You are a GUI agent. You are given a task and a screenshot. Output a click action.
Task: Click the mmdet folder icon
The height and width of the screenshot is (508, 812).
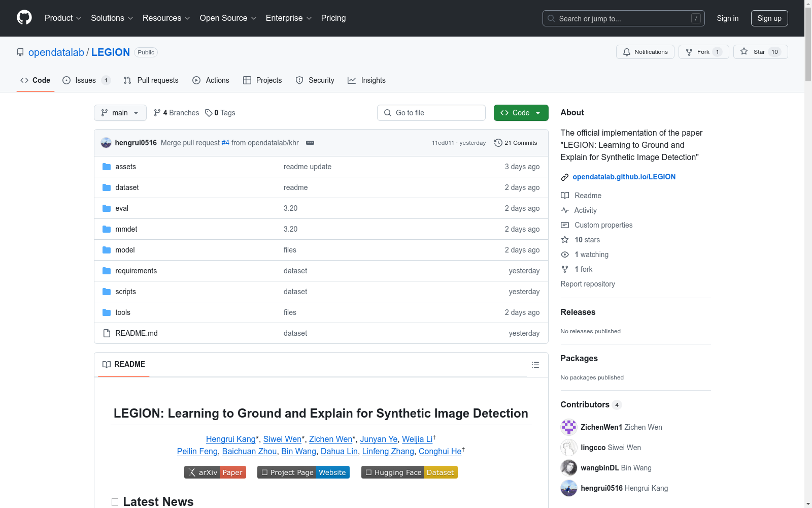tap(107, 229)
